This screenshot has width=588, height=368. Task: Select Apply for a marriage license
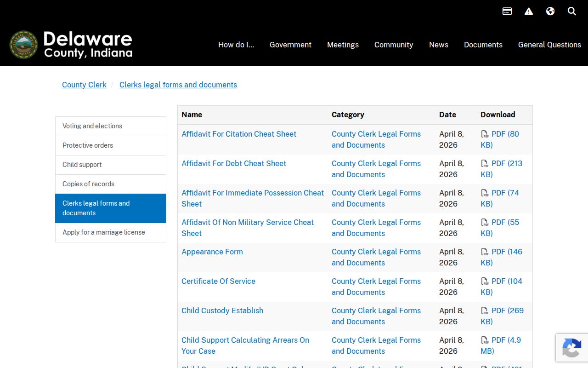point(111,232)
